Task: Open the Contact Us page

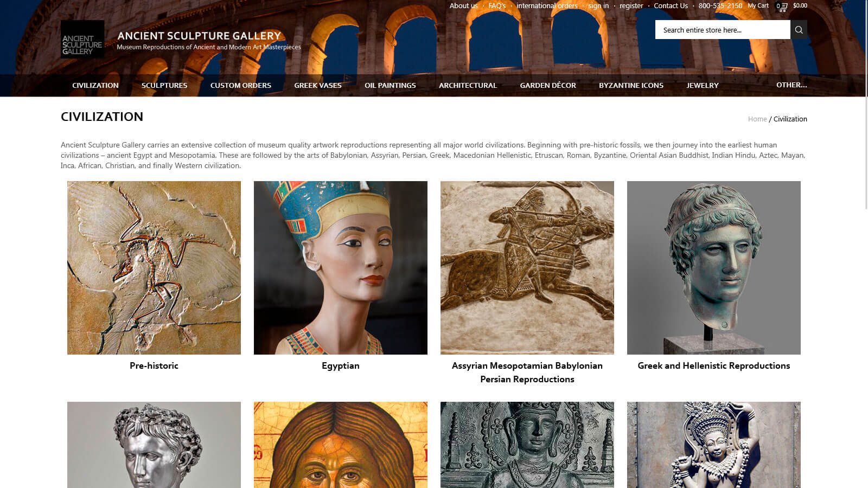Action: (671, 5)
